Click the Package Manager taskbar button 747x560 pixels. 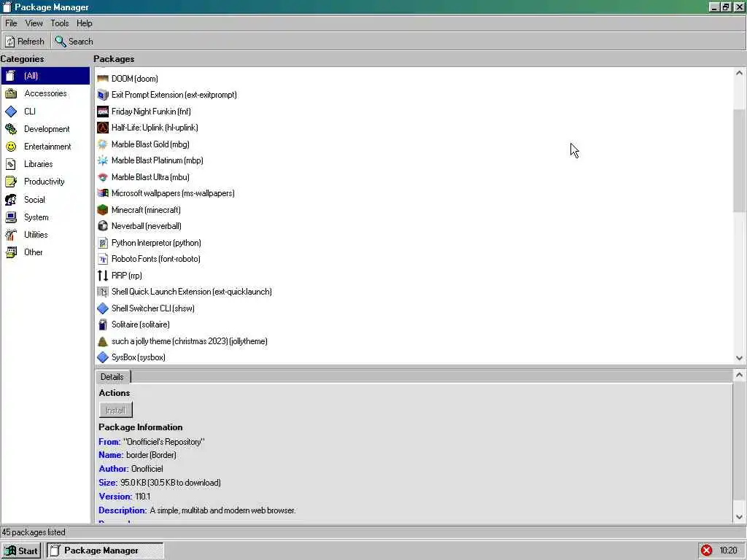105,551
